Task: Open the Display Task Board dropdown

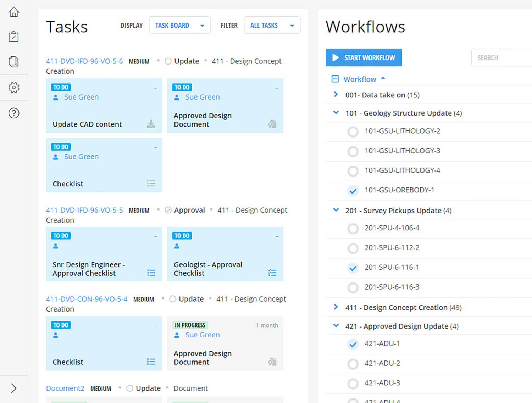Action: [x=179, y=25]
